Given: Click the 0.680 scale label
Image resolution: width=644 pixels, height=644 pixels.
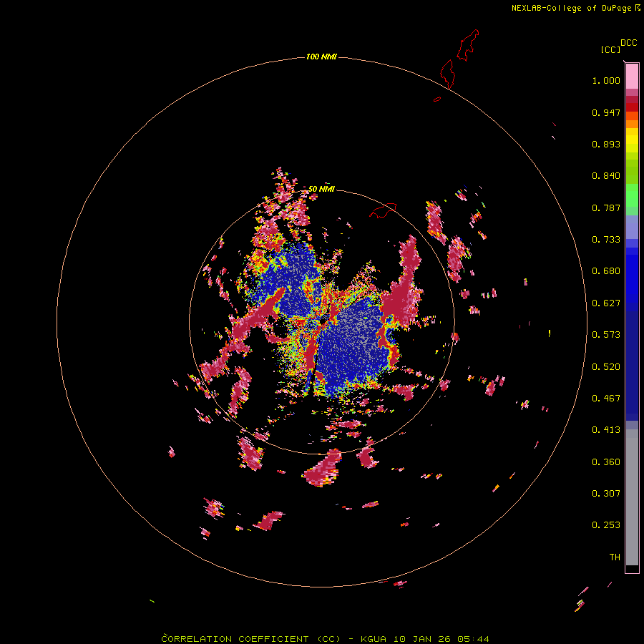Looking at the screenshot, I should [606, 271].
